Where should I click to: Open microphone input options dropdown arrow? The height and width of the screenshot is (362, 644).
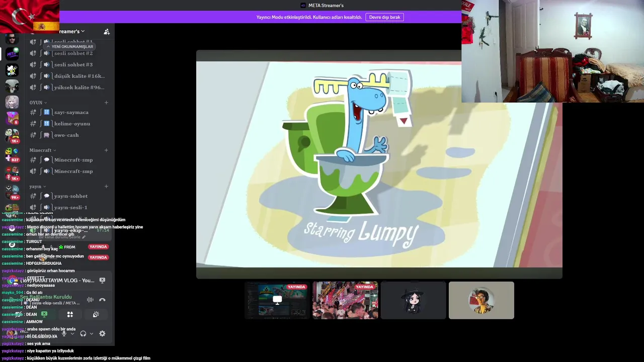pos(72,333)
